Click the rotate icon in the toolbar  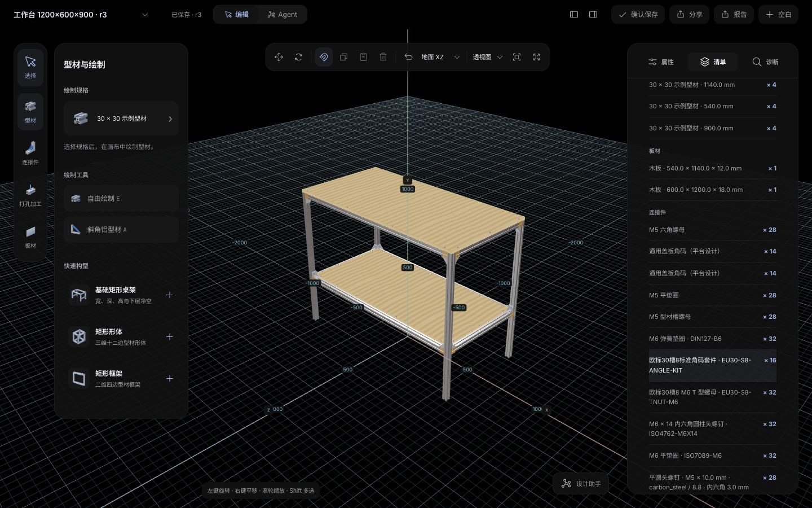click(298, 57)
